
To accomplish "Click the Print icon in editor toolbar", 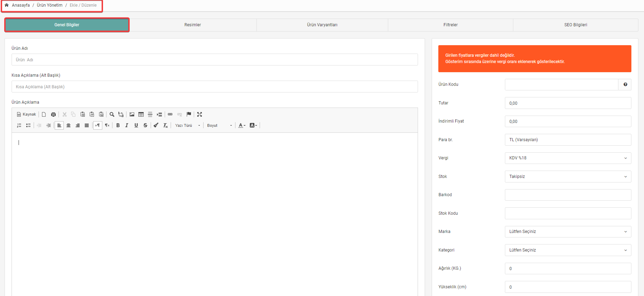I will pyautogui.click(x=53, y=115).
